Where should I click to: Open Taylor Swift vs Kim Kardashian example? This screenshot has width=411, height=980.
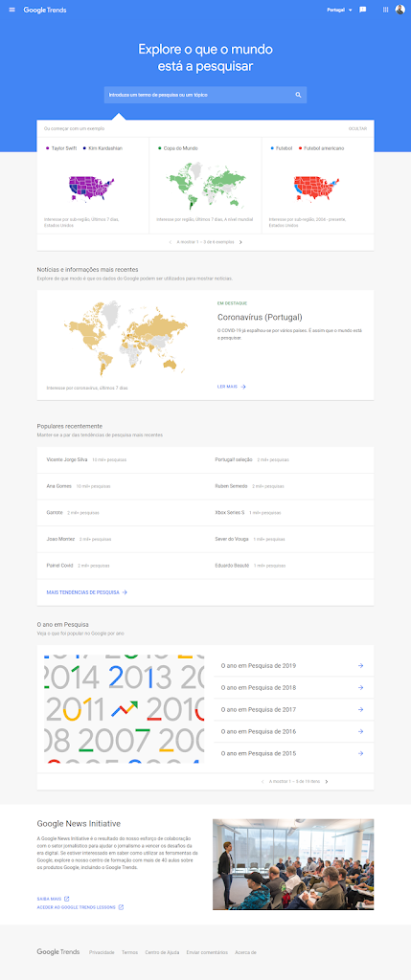click(93, 186)
